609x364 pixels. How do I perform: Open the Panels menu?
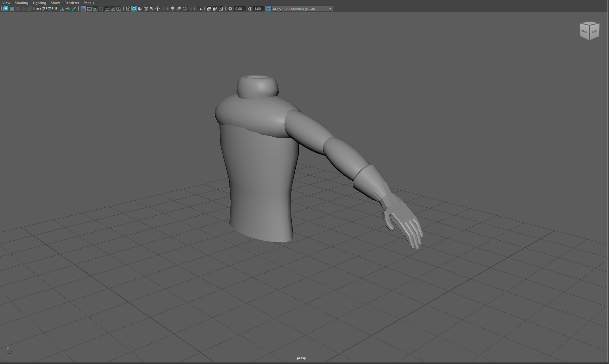[88, 3]
